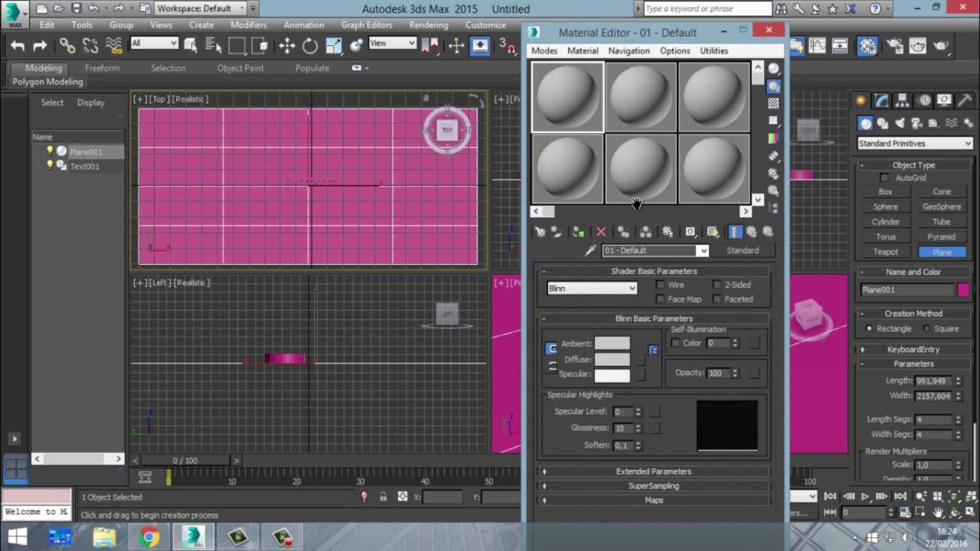This screenshot has height=551, width=980.
Task: Click the GeoSphere primitive button
Action: pos(942,207)
